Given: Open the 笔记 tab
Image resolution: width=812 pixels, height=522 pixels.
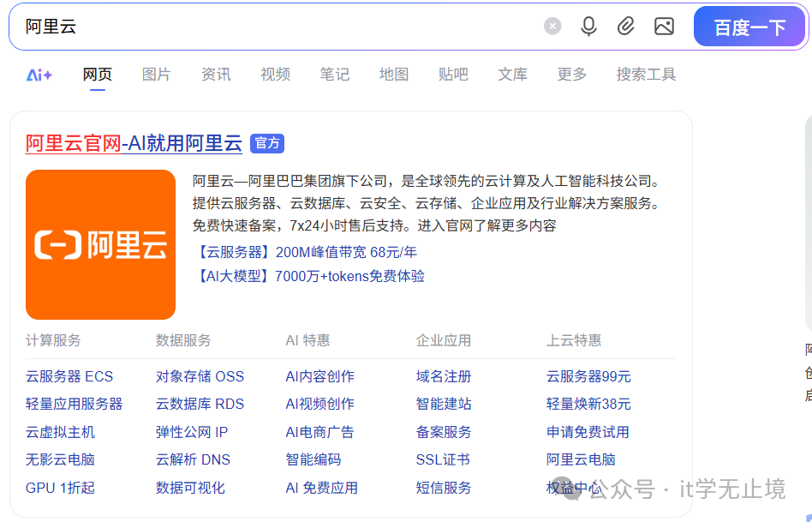Looking at the screenshot, I should (335, 75).
